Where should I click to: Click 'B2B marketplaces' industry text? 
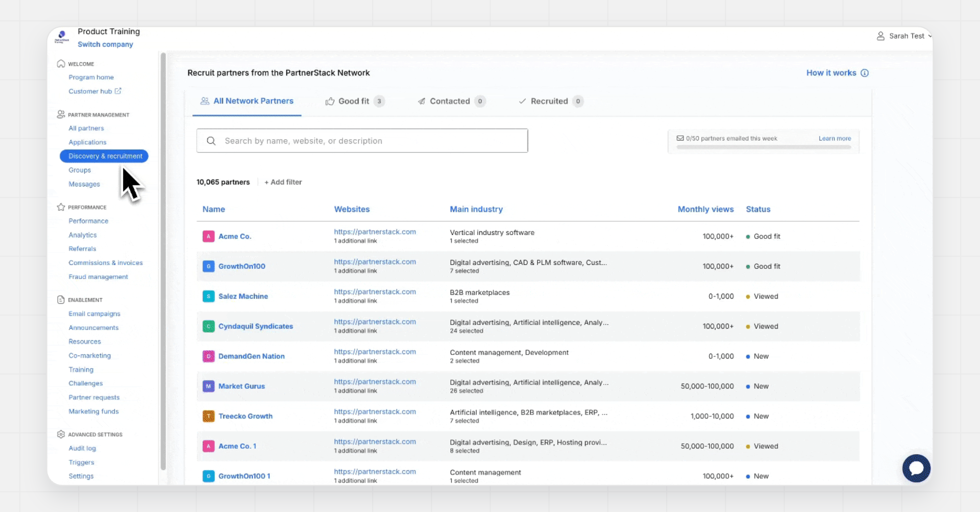480,292
